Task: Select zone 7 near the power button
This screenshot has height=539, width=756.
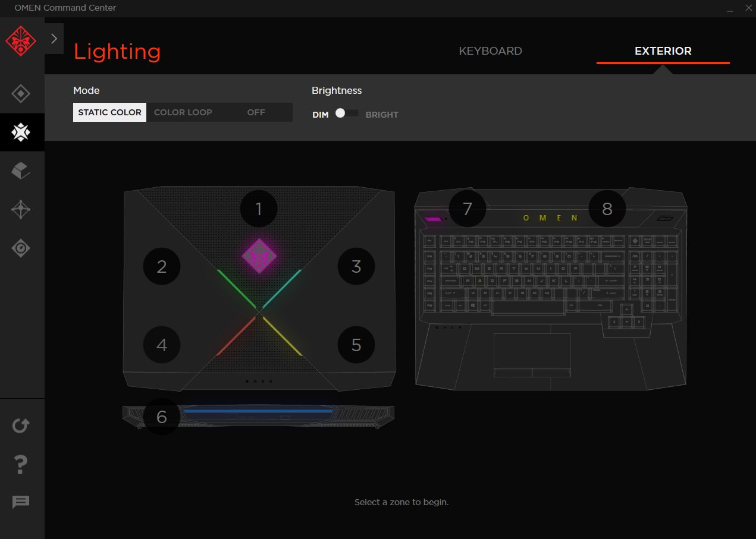Action: coord(467,209)
